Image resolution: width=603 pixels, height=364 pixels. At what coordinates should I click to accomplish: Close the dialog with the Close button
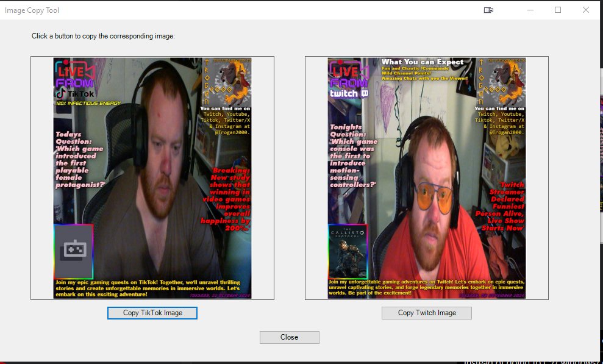(x=289, y=337)
